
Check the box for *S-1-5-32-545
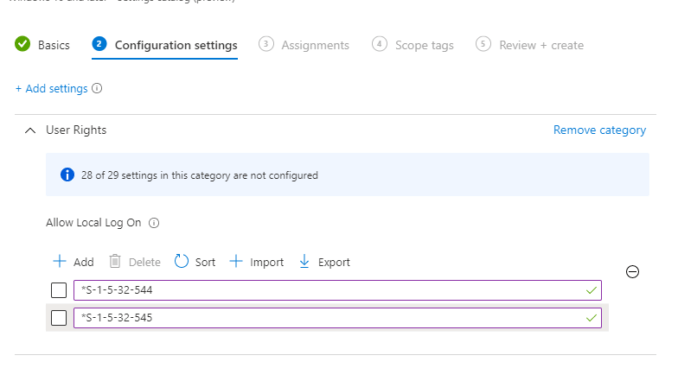pyautogui.click(x=59, y=318)
